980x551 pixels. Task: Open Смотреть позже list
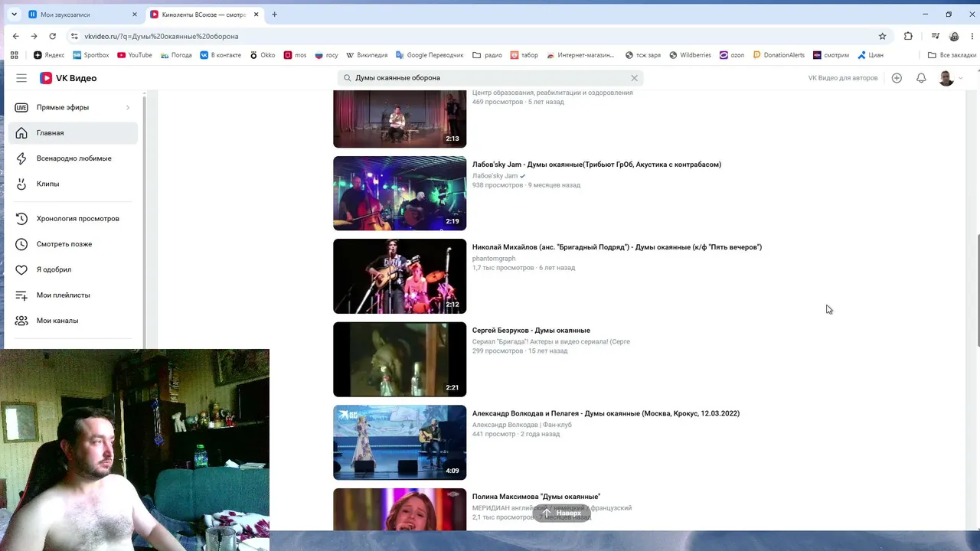(73, 244)
